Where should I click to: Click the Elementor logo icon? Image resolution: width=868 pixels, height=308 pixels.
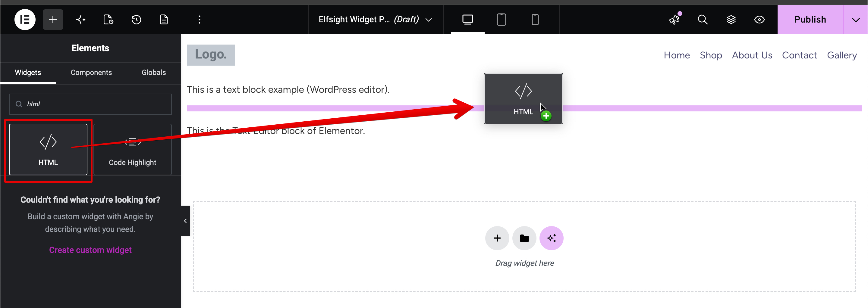click(25, 20)
